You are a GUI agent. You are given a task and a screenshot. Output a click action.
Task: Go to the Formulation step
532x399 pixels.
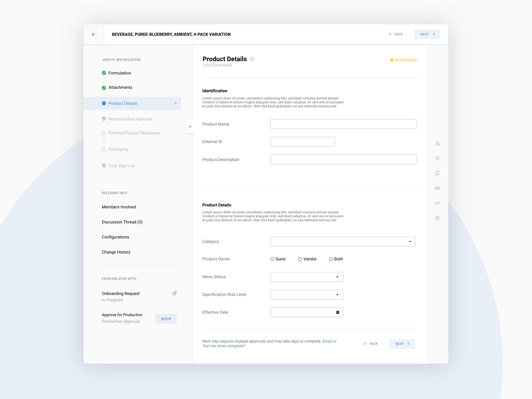tap(120, 73)
